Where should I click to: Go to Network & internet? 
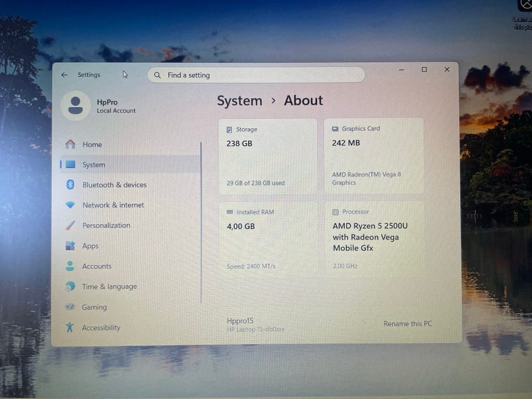point(130,205)
